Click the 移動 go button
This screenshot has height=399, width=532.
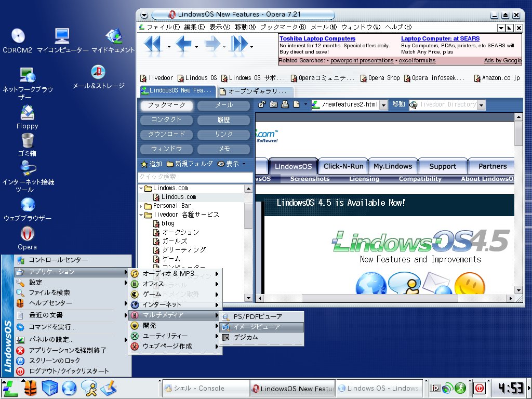coord(398,104)
